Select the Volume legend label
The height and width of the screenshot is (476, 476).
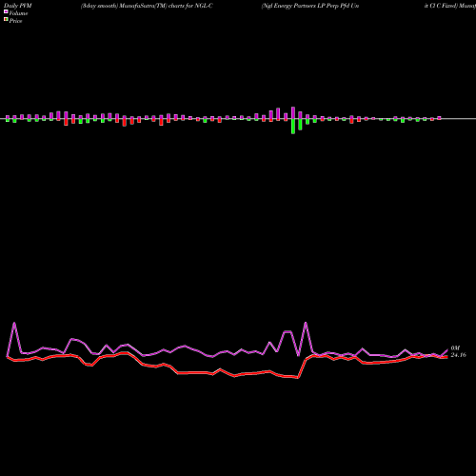click(x=18, y=13)
